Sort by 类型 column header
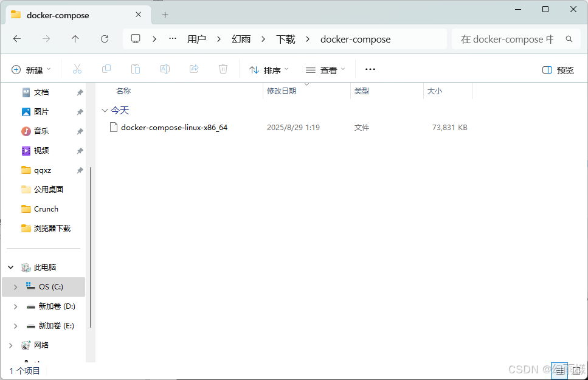Viewport: 588px width, 380px height. (x=362, y=91)
